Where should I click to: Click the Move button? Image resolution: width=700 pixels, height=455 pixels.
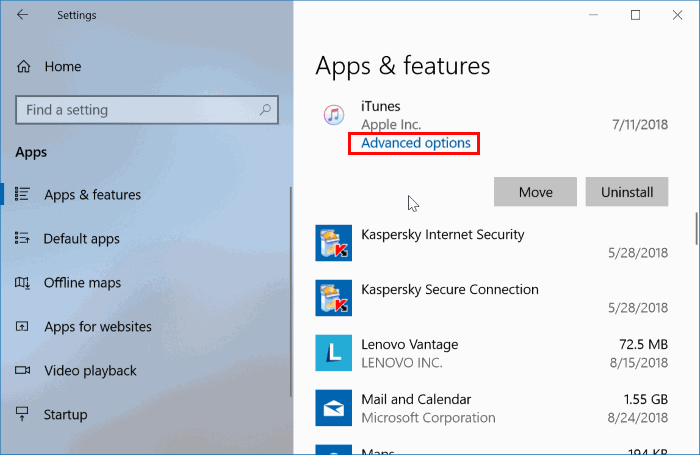535,192
